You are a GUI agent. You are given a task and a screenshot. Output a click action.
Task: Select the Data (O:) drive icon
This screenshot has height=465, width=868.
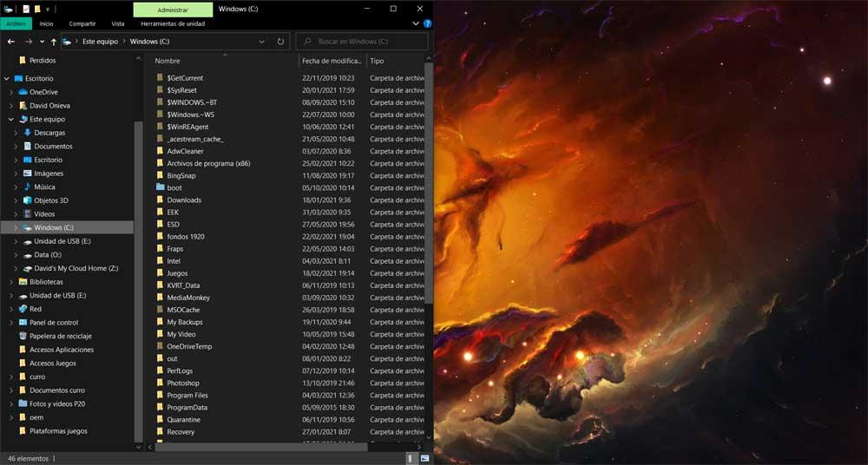tap(27, 255)
